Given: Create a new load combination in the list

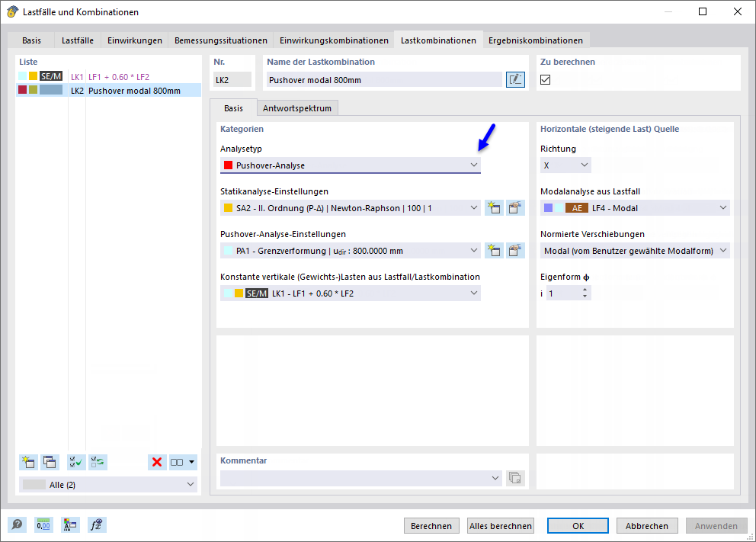Looking at the screenshot, I should coord(28,462).
